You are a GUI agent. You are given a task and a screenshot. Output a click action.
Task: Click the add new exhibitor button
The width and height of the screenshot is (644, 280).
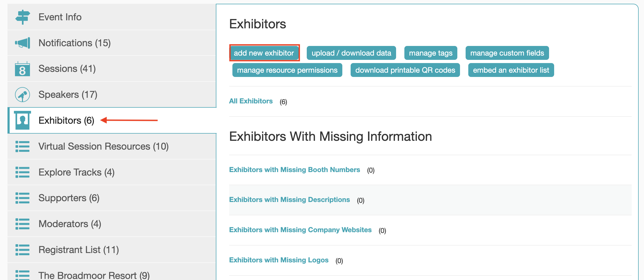264,53
